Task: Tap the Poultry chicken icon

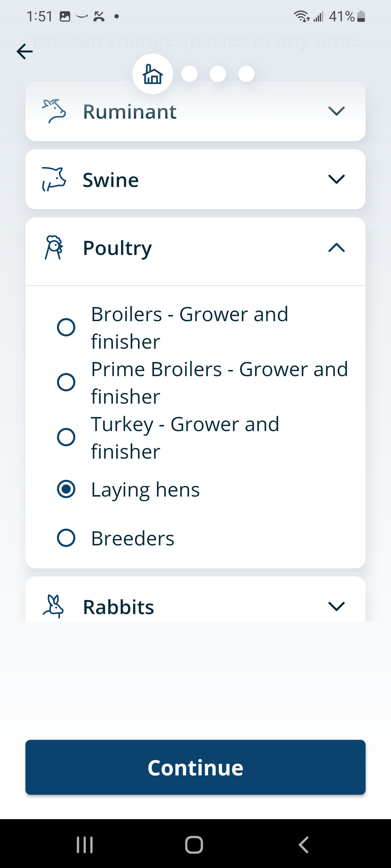Action: [x=54, y=248]
